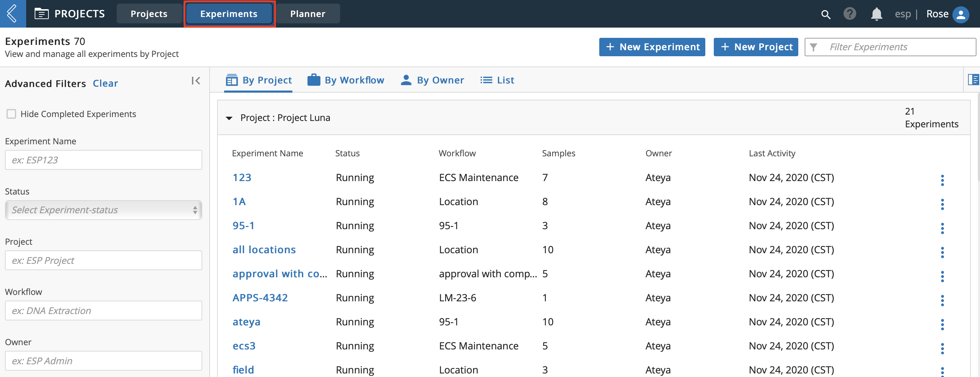The image size is (980, 377).
Task: Open the field experiment link
Action: pyautogui.click(x=243, y=370)
